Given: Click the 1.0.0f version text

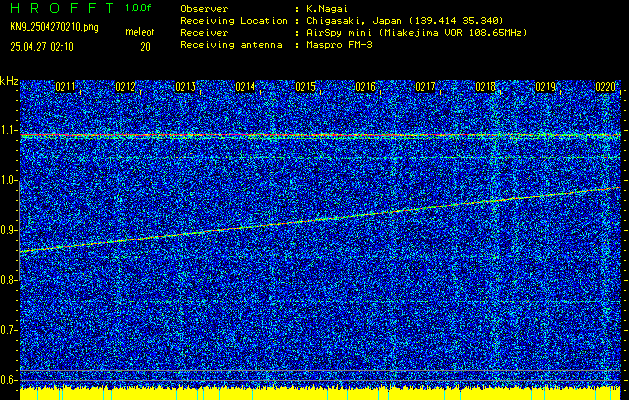Looking at the screenshot, I should coord(138,8).
